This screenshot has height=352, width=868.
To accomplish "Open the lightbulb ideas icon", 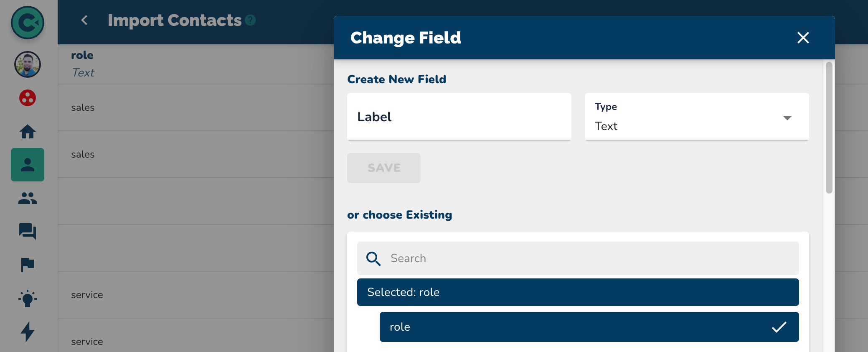I will tap(28, 298).
